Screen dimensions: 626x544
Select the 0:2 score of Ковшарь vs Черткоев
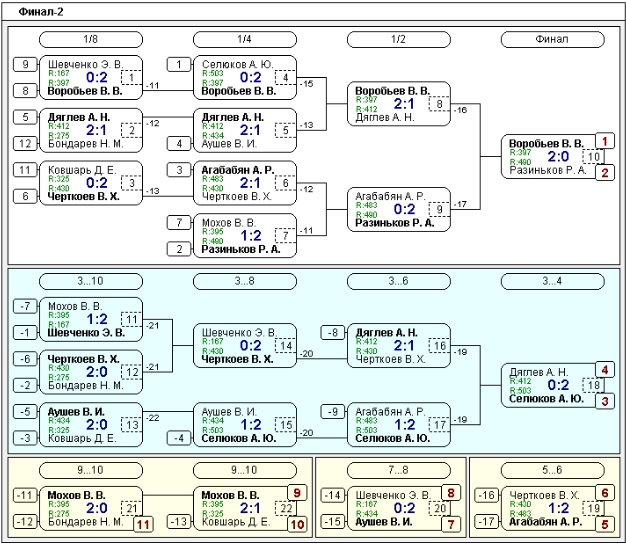(x=97, y=183)
